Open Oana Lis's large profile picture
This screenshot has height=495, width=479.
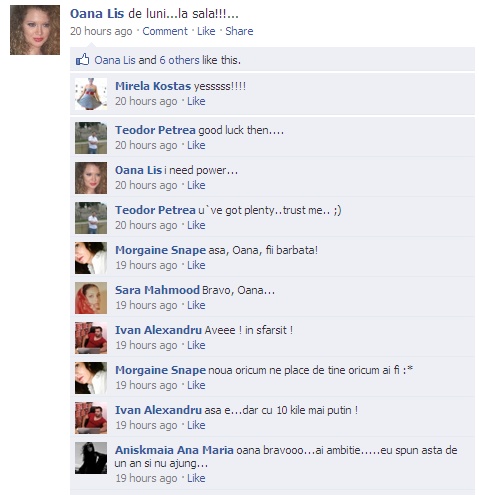pyautogui.click(x=35, y=30)
